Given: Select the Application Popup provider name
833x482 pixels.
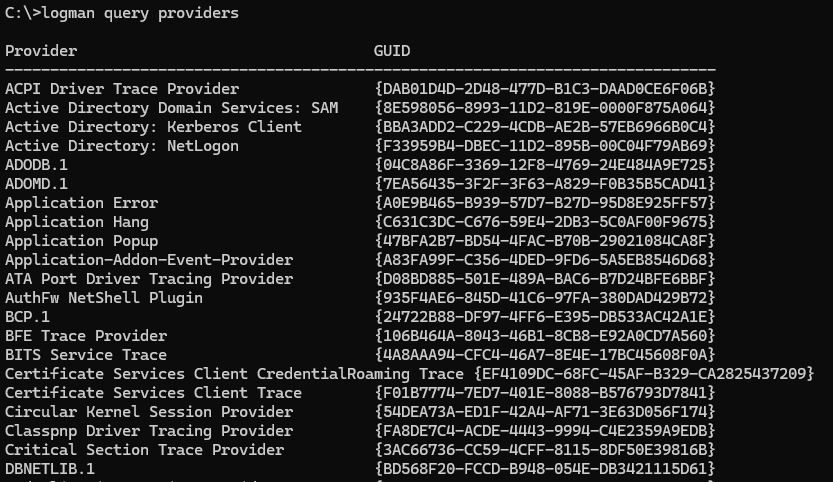Looking at the screenshot, I should pyautogui.click(x=81, y=241).
